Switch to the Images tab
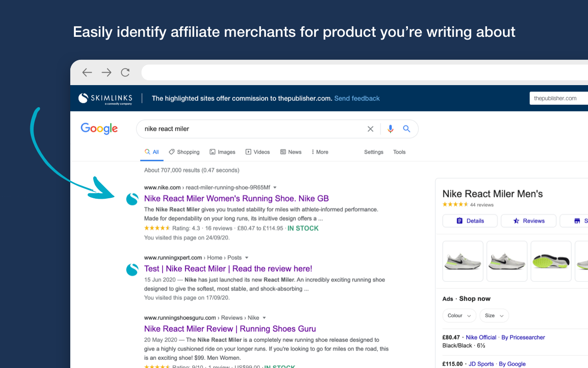This screenshot has height=368, width=588. pyautogui.click(x=222, y=152)
